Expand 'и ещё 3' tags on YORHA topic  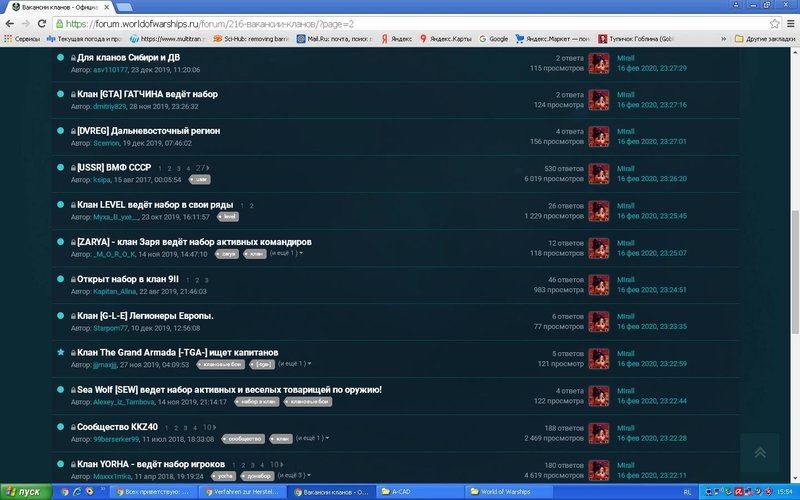(x=293, y=475)
